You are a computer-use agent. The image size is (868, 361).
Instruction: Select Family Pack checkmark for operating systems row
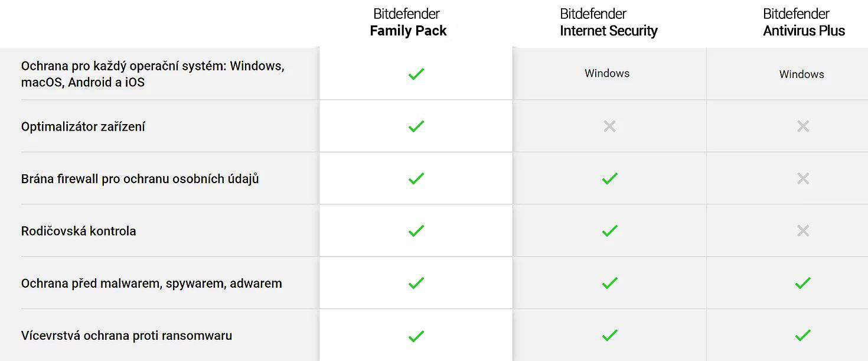pyautogui.click(x=416, y=74)
